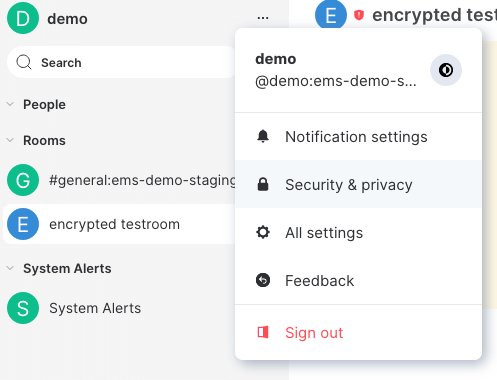Click the red Sign out door icon

(x=263, y=332)
